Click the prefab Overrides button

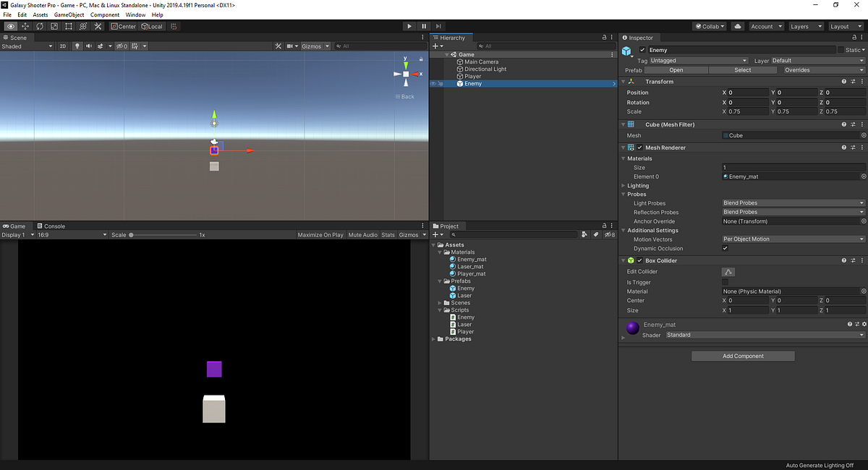point(823,69)
